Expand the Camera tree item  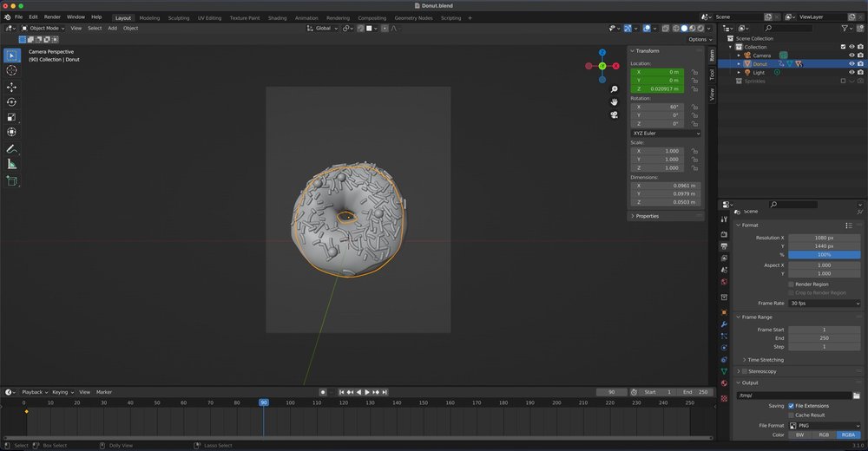pos(739,56)
